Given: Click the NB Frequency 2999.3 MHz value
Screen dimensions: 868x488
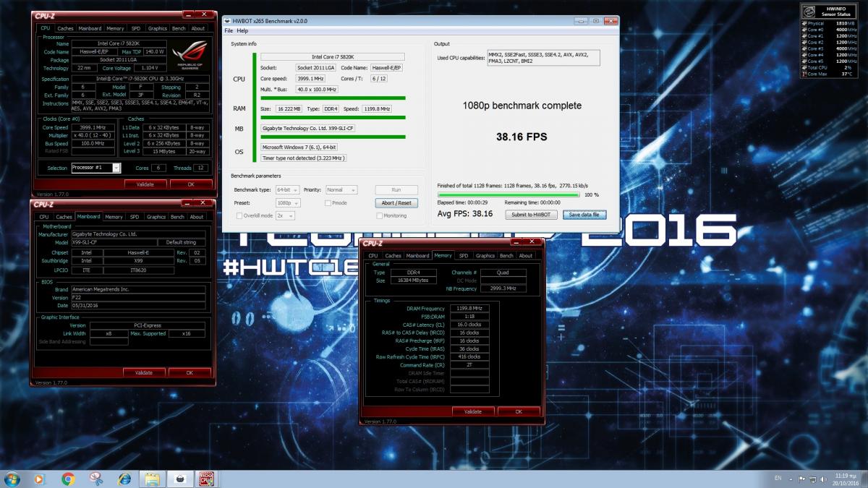Looking at the screenshot, I should [x=502, y=288].
